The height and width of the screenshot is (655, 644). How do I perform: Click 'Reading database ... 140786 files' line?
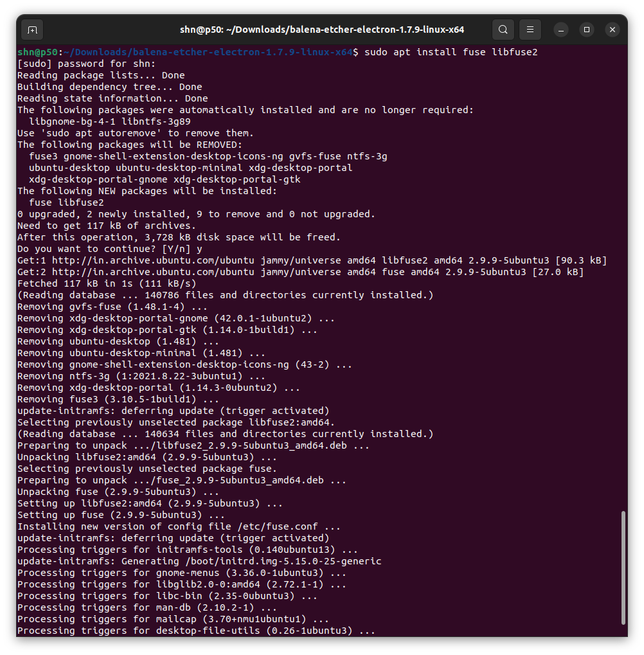(x=225, y=295)
